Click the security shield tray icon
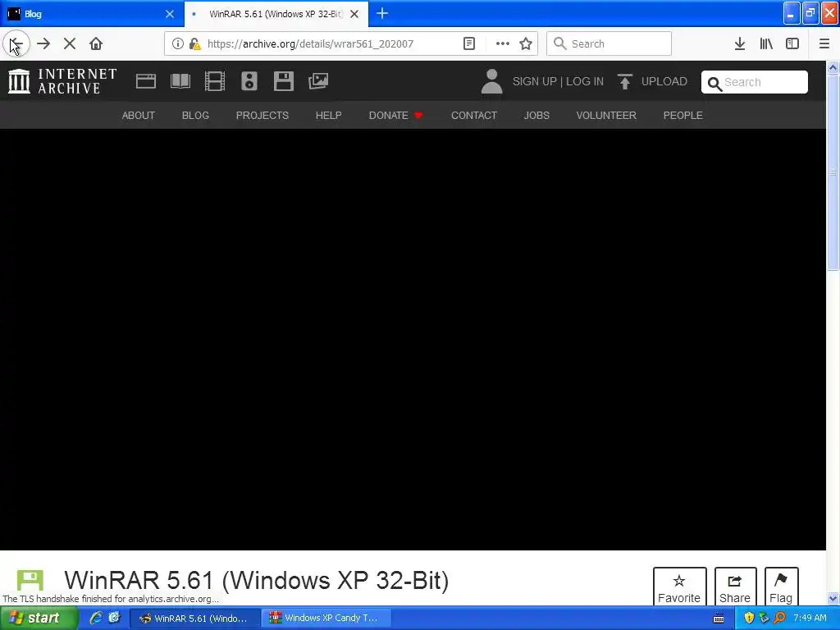Image resolution: width=840 pixels, height=630 pixels. [749, 619]
